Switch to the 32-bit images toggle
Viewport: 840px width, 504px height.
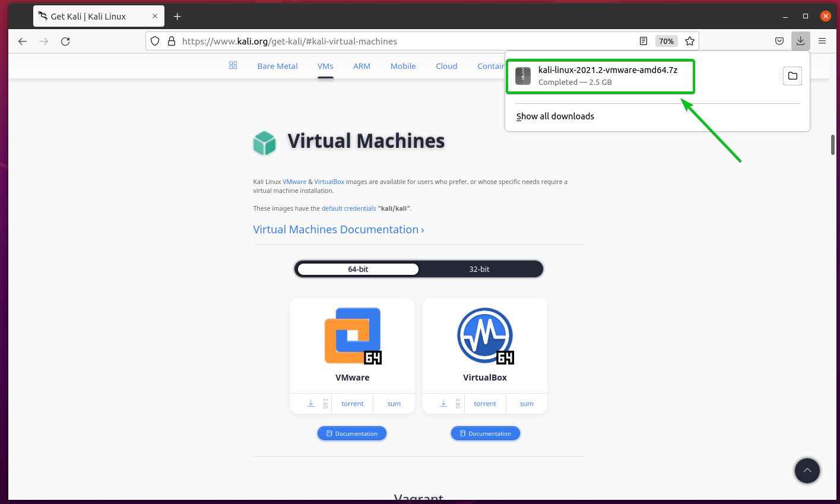(479, 270)
